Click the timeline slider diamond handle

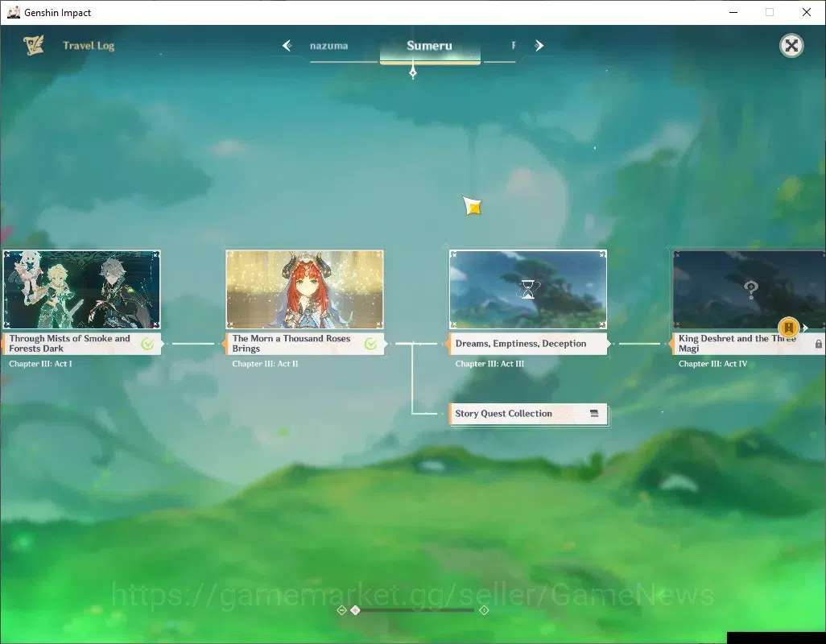click(x=355, y=609)
